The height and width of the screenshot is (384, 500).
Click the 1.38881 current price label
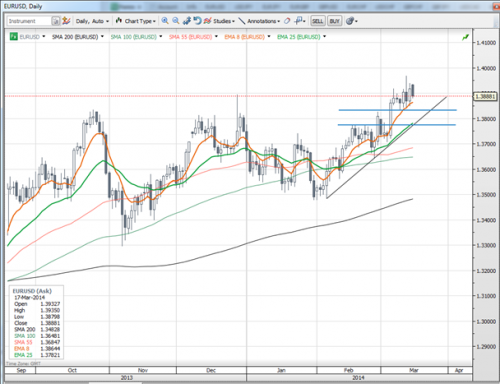click(x=485, y=96)
